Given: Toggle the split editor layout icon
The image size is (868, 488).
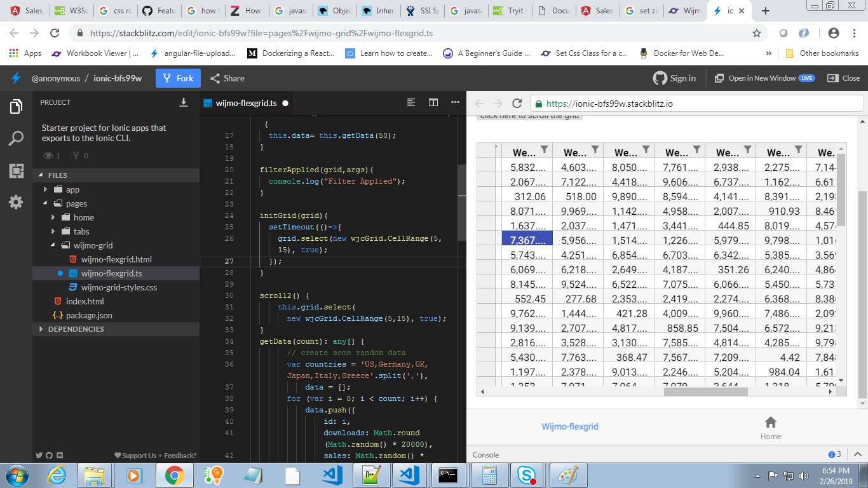Looking at the screenshot, I should tap(433, 102).
